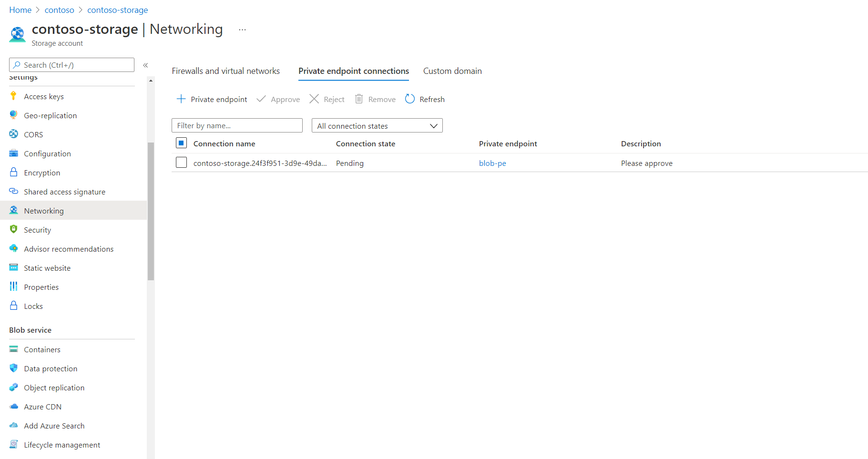Click the Blob service section heading
This screenshot has height=459, width=868.
pyautogui.click(x=30, y=330)
